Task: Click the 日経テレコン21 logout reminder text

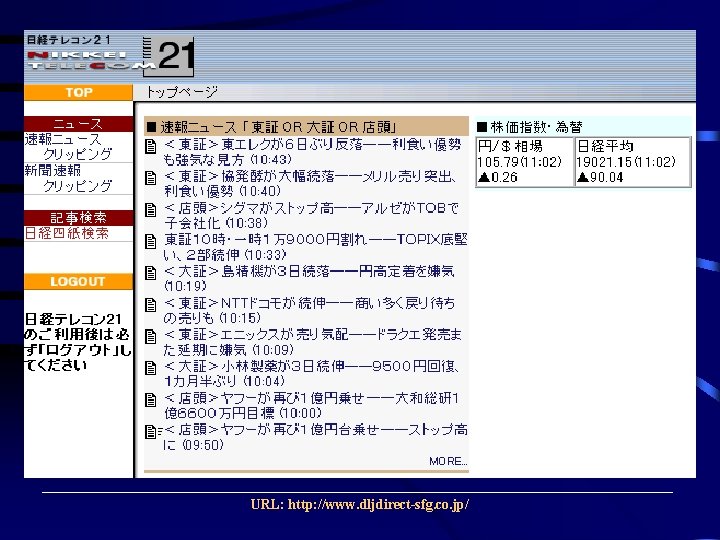Action: tap(77, 342)
